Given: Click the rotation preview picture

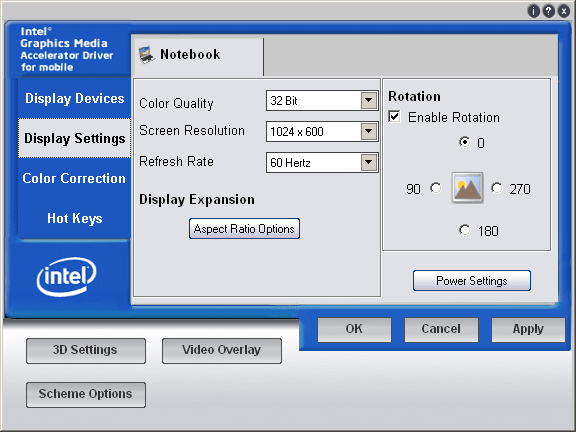Looking at the screenshot, I should 467,187.
